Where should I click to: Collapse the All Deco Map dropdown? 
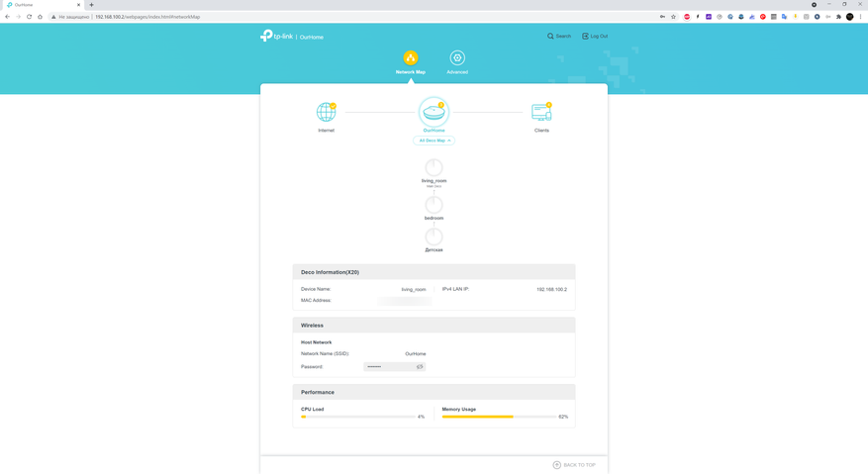pos(434,141)
